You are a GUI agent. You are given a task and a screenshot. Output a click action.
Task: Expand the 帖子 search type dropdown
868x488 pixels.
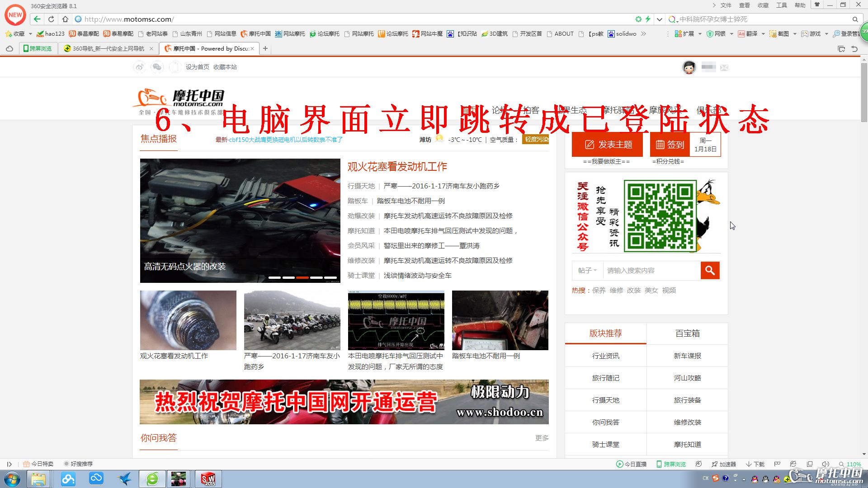(587, 270)
